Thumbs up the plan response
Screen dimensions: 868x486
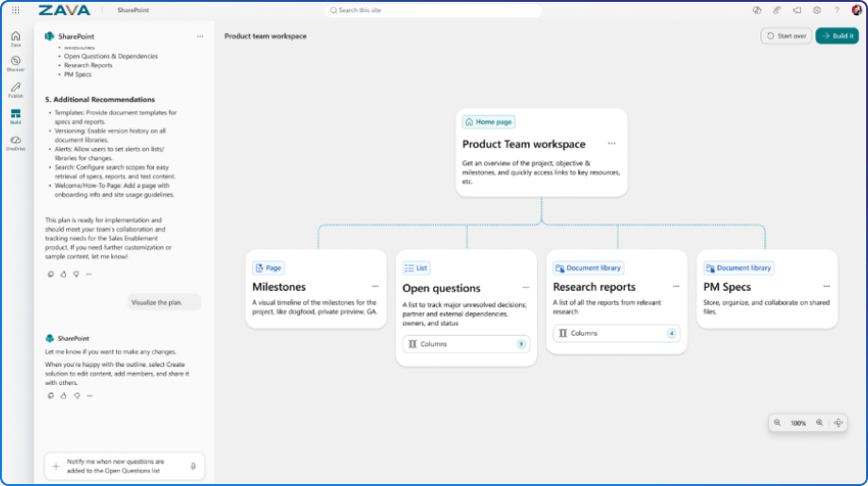63,274
